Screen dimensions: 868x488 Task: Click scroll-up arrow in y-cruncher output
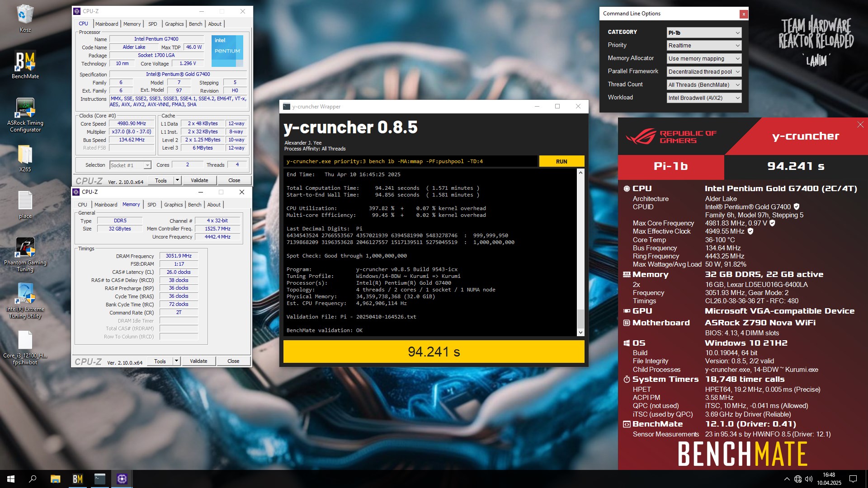[x=580, y=173]
